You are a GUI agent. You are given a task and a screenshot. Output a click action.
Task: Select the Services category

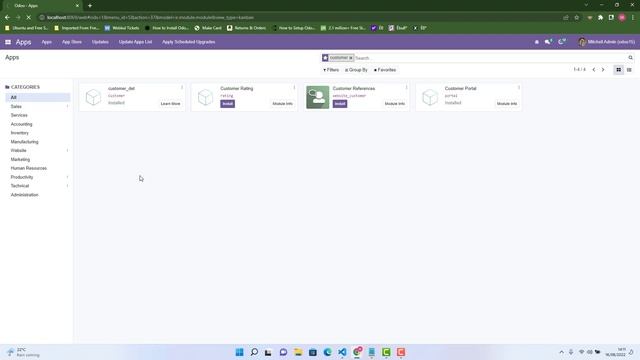pyautogui.click(x=19, y=115)
